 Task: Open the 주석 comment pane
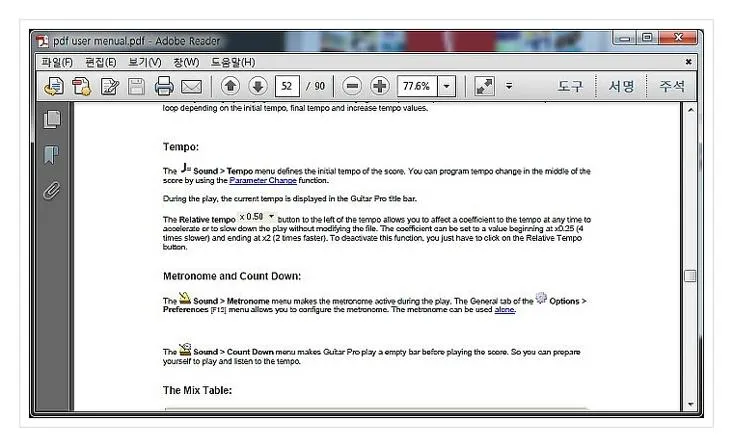pyautogui.click(x=672, y=86)
